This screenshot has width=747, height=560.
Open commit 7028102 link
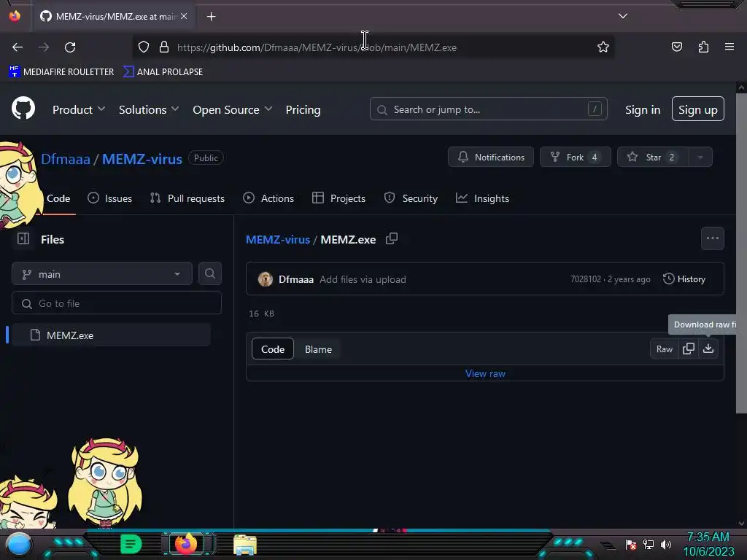point(586,279)
